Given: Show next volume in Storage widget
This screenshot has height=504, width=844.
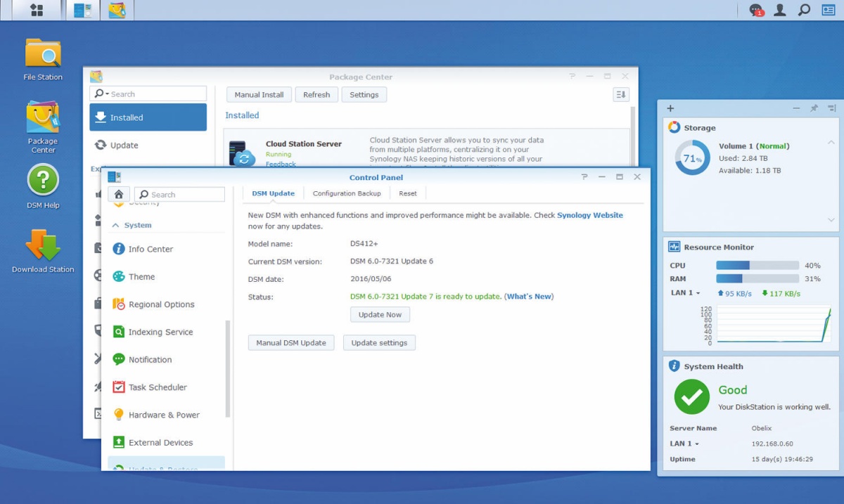Looking at the screenshot, I should click(x=831, y=220).
